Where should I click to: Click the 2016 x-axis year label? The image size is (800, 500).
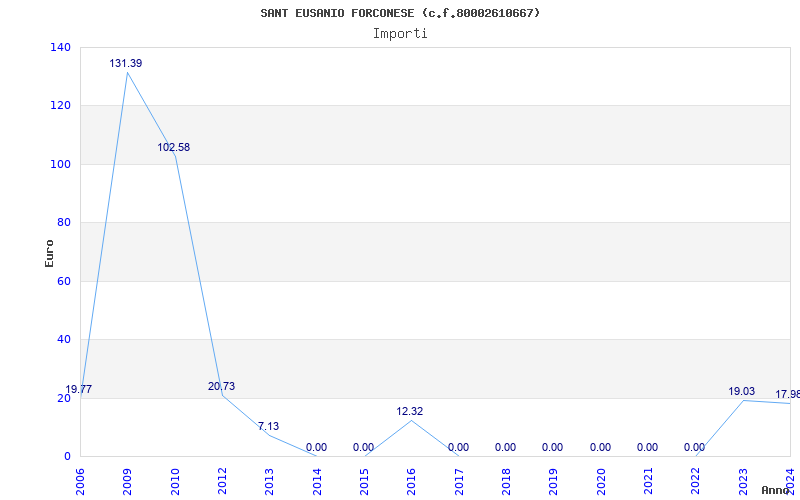tap(412, 482)
